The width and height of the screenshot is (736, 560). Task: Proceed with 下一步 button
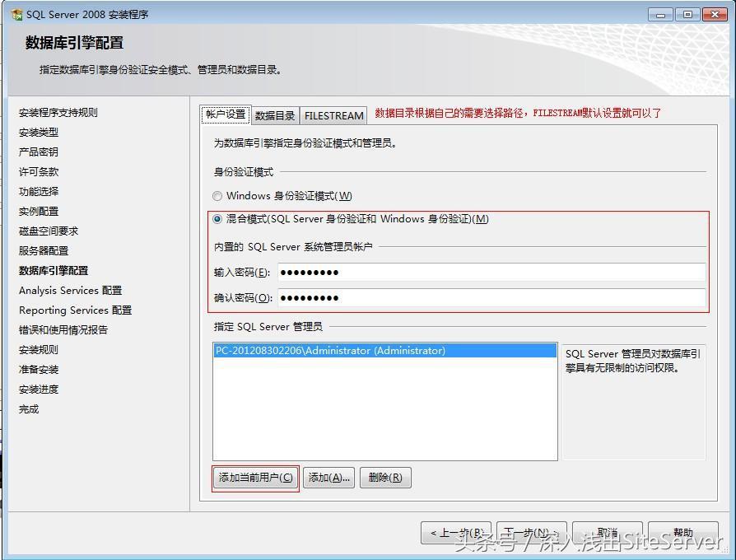tap(531, 533)
